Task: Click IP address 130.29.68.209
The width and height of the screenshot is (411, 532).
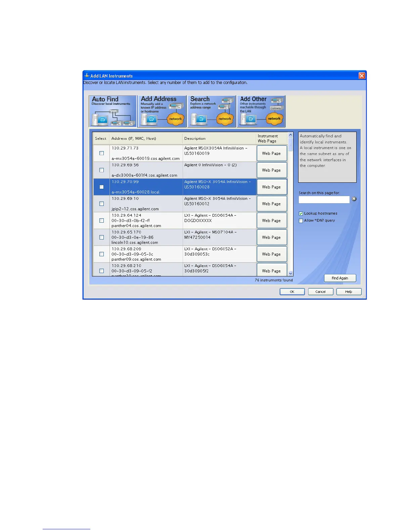Action: click(x=126, y=249)
